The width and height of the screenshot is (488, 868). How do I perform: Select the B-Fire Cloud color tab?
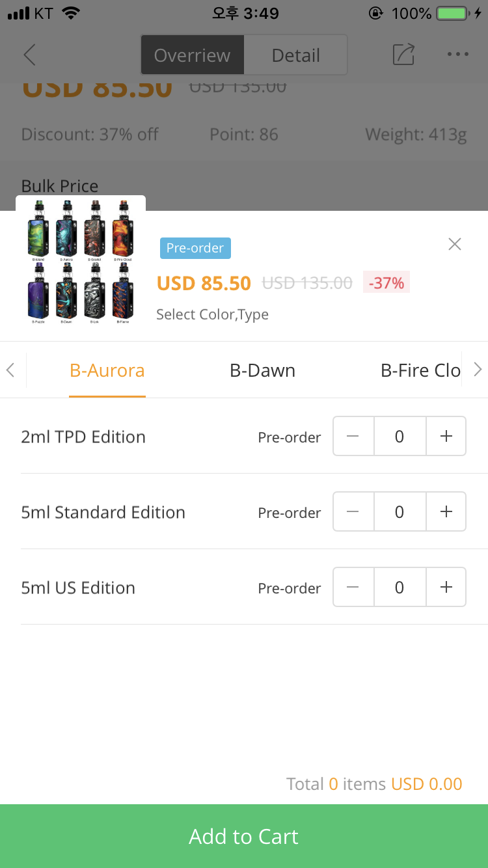[x=420, y=370]
